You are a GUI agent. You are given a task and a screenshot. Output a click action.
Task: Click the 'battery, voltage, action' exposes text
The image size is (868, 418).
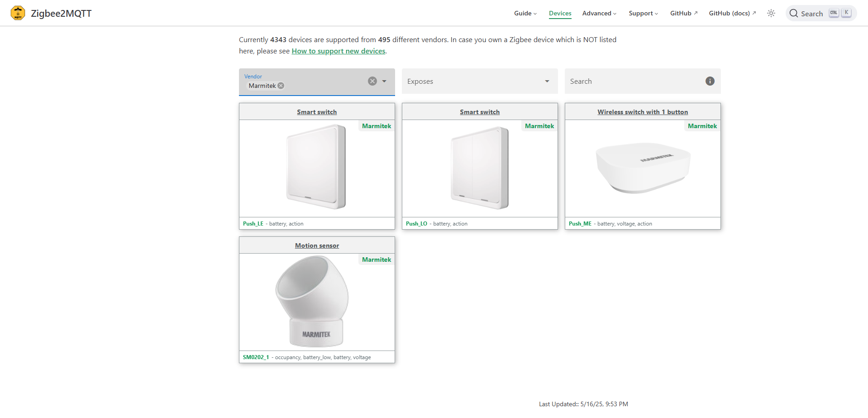pyautogui.click(x=625, y=224)
